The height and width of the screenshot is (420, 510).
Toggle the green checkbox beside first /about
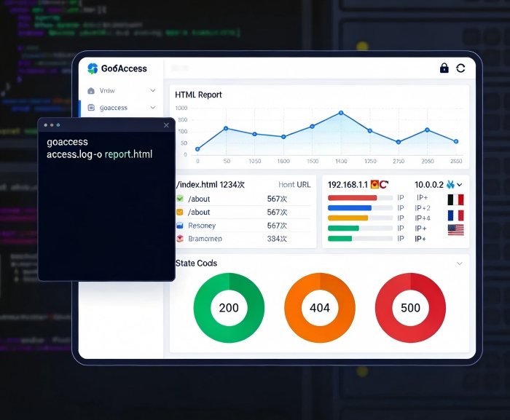pos(180,199)
